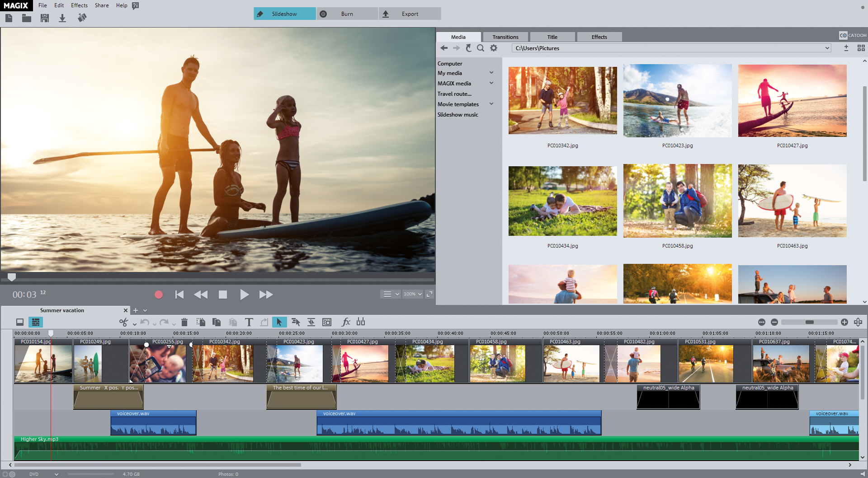
Task: Open the fx effects icon in timeline toolbar
Action: click(x=346, y=322)
